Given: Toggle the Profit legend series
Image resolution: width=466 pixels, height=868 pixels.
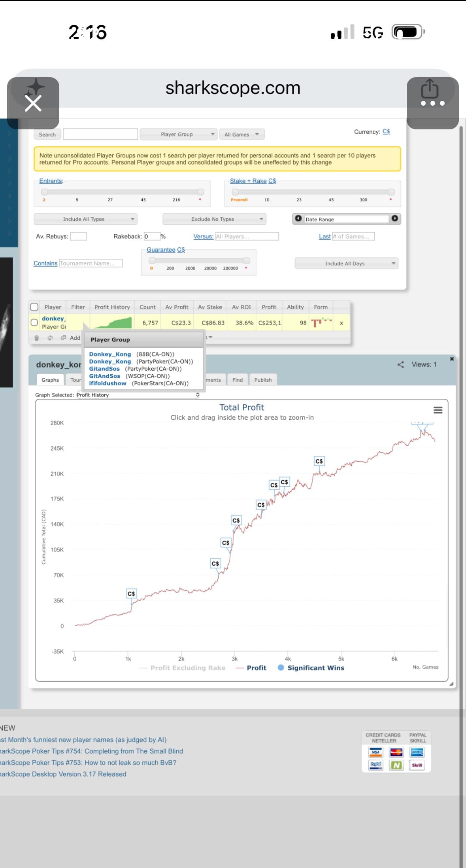Looking at the screenshot, I should click(x=251, y=668).
